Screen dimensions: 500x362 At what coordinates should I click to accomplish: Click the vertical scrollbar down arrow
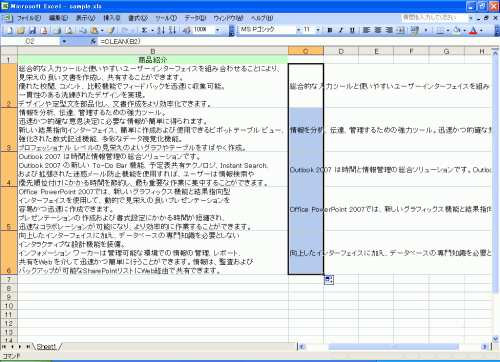click(495, 339)
